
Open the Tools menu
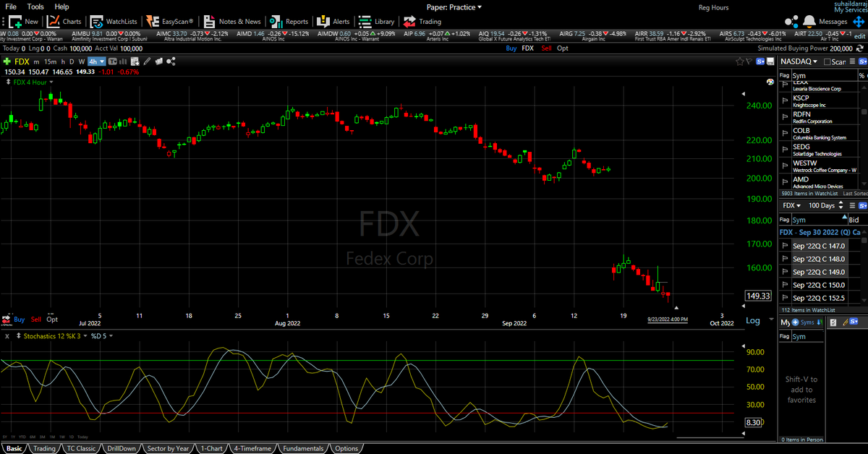[35, 7]
